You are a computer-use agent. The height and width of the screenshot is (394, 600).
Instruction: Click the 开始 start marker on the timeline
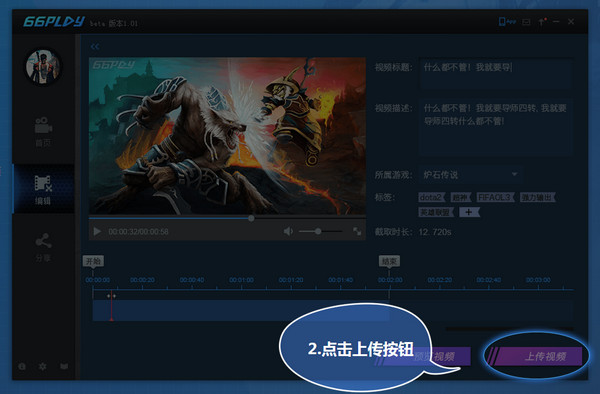(93, 261)
